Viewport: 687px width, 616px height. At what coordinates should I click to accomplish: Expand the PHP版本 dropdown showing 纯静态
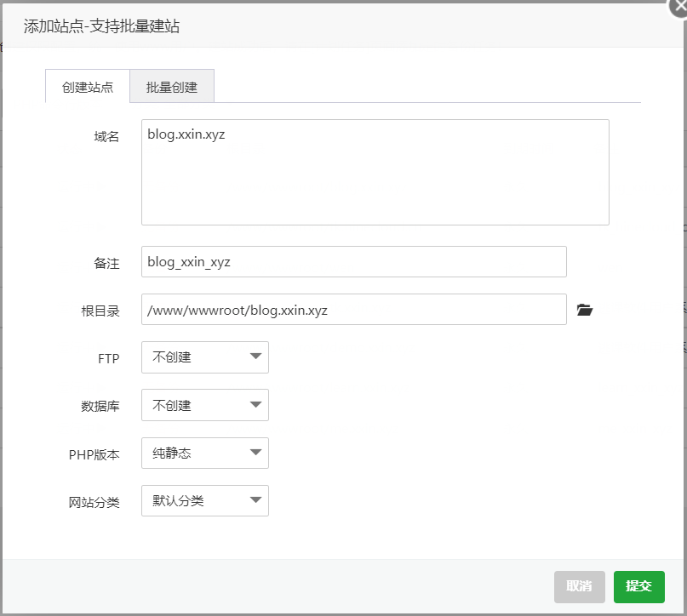click(204, 453)
